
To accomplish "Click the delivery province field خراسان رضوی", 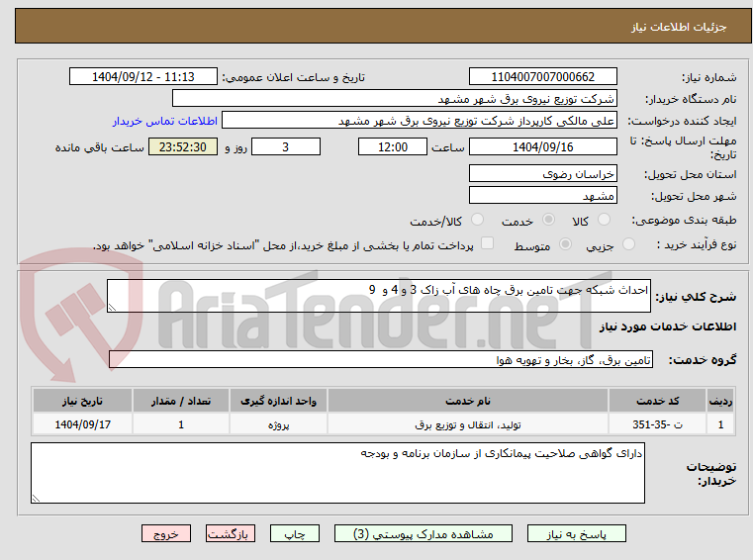I will [x=542, y=174].
